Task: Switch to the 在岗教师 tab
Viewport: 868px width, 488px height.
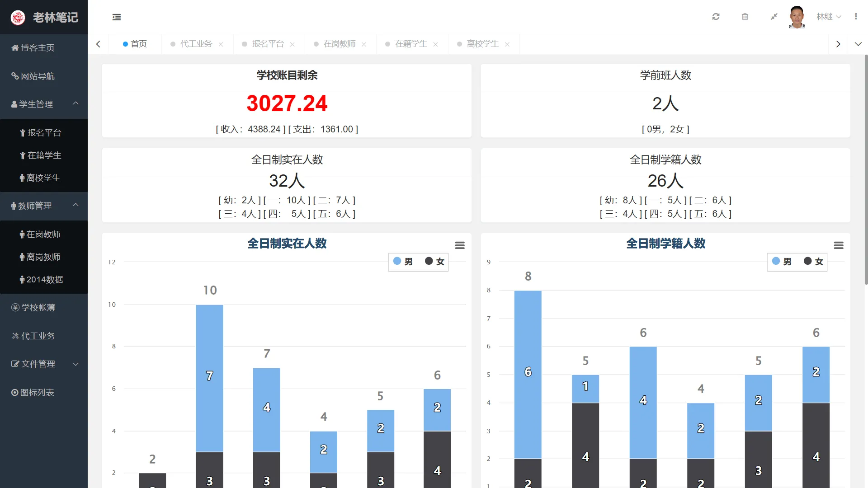Action: coord(339,44)
